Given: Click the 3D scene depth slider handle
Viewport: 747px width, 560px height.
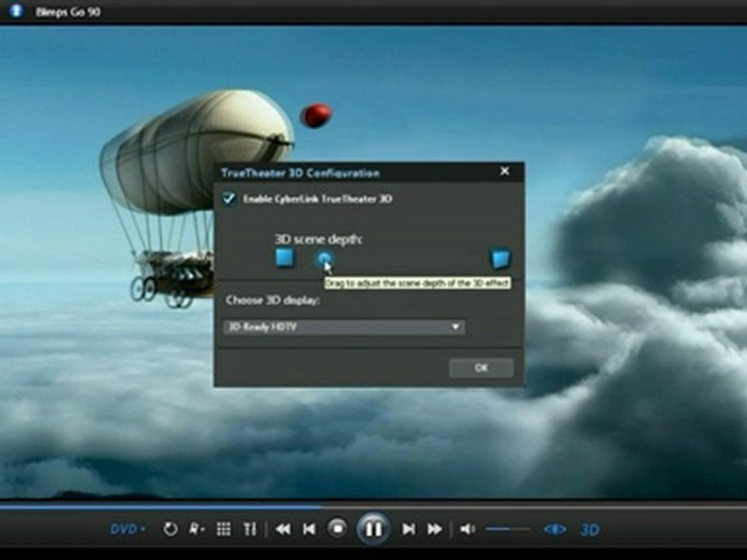Looking at the screenshot, I should 325,260.
